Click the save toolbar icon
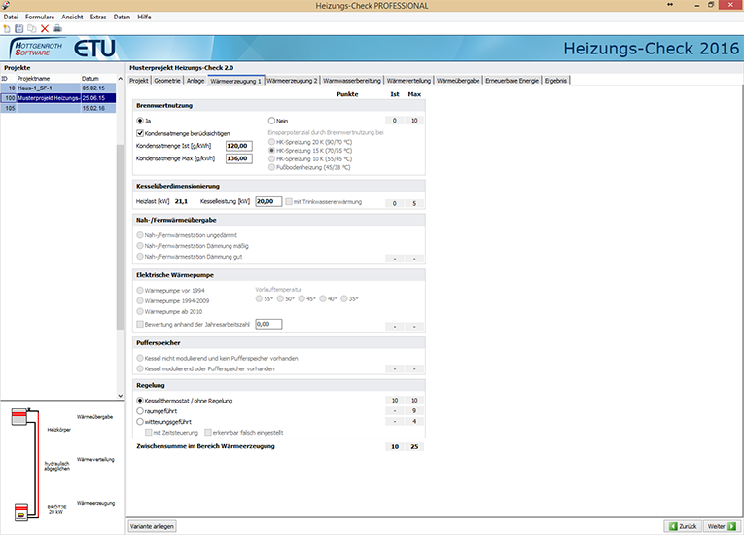The height and width of the screenshot is (560, 744). (x=19, y=29)
